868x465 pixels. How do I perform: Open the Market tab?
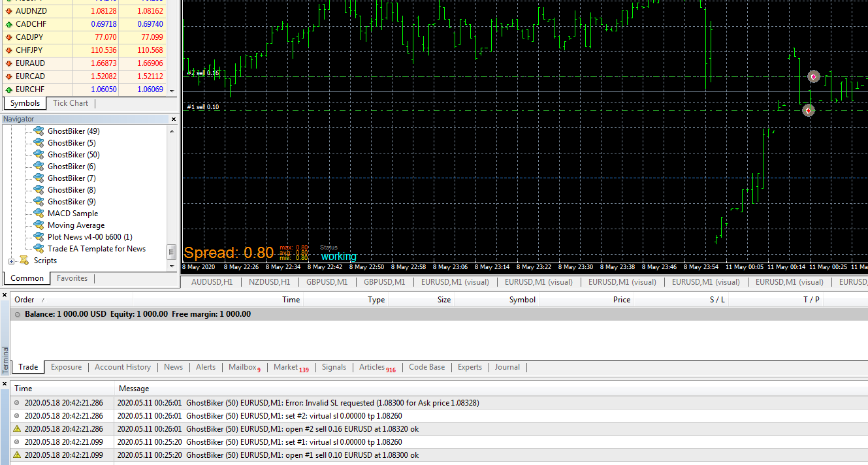tap(291, 367)
